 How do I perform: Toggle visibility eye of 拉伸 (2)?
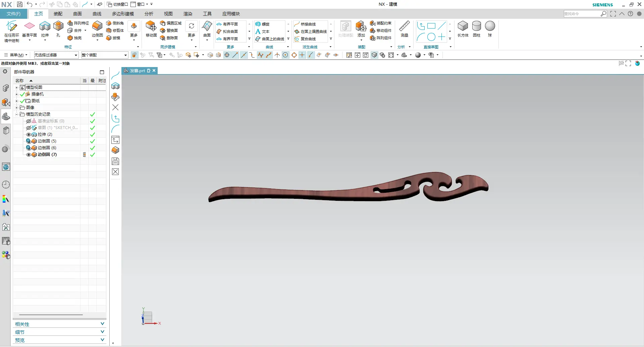pyautogui.click(x=29, y=134)
